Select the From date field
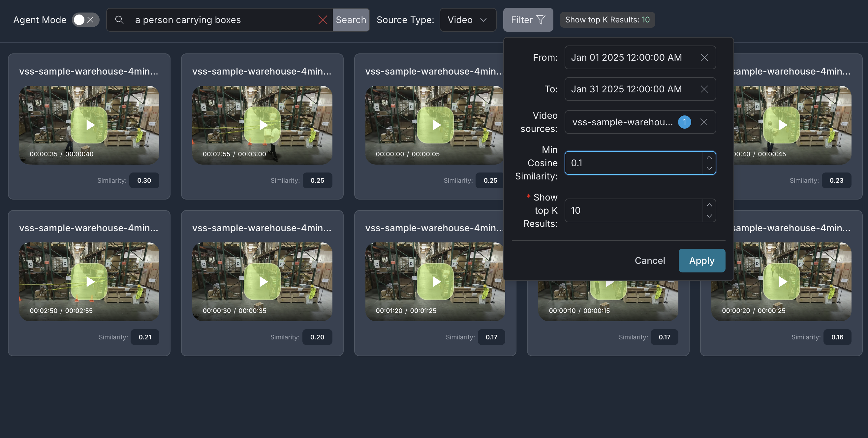The width and height of the screenshot is (868, 438). tap(626, 57)
